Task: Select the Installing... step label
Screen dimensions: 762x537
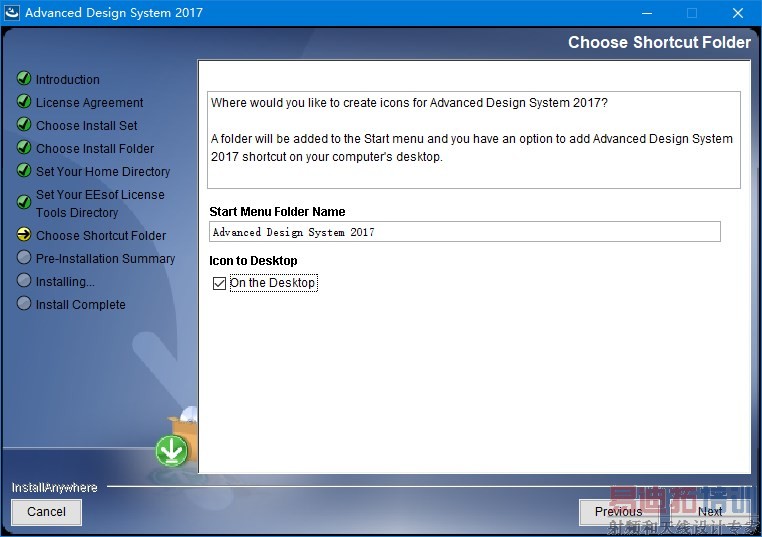Action: click(x=65, y=282)
